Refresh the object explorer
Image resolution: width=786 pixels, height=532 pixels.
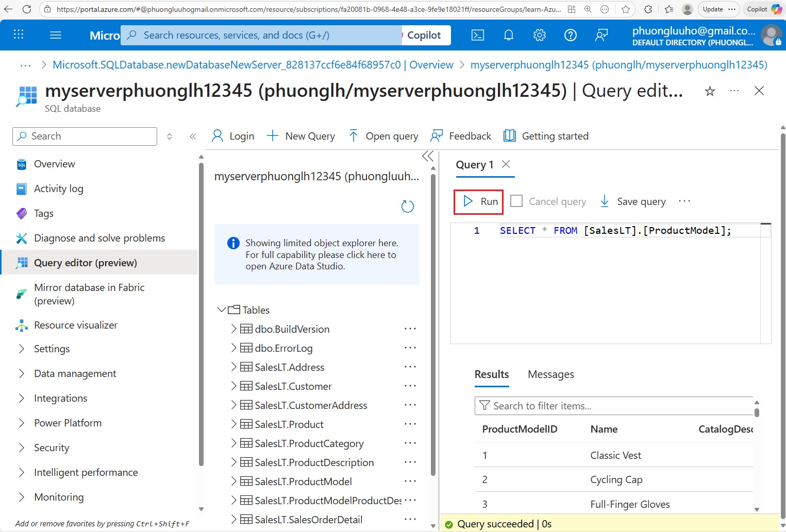point(407,207)
